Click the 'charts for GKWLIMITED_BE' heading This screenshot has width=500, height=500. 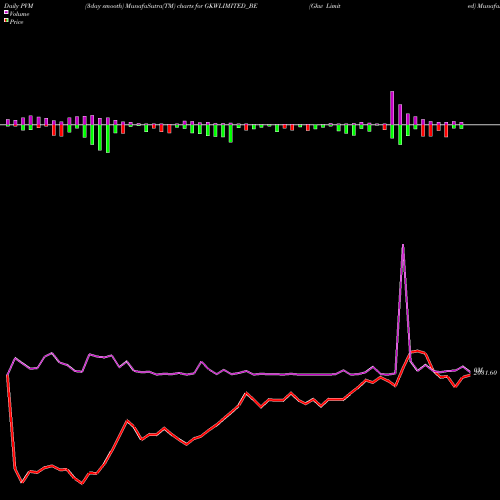tap(217, 6)
